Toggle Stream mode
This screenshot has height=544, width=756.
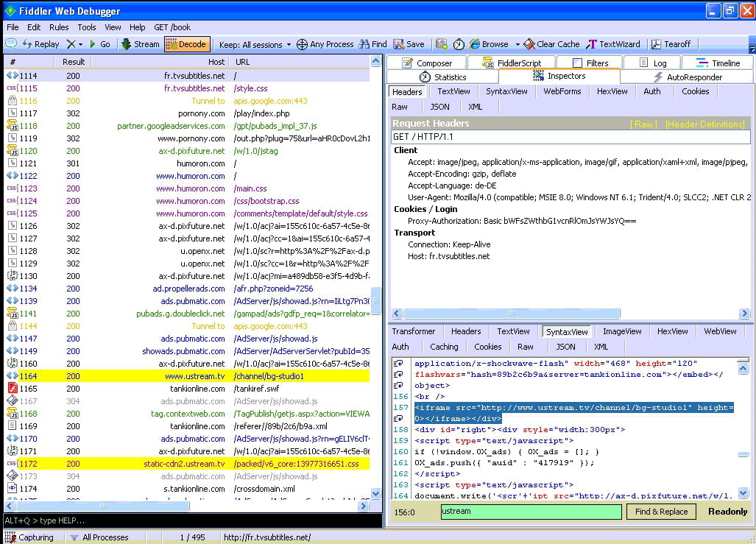click(141, 44)
